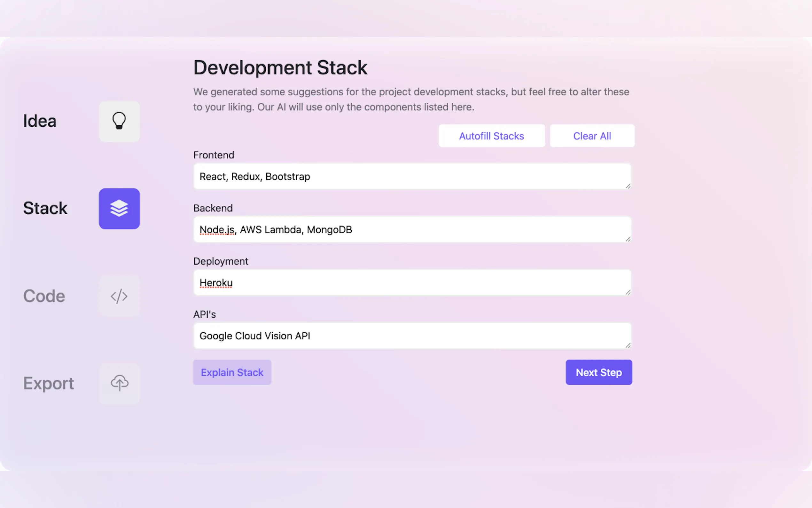Click the API's field with Google Cloud Vision
This screenshot has width=812, height=508.
point(412,336)
